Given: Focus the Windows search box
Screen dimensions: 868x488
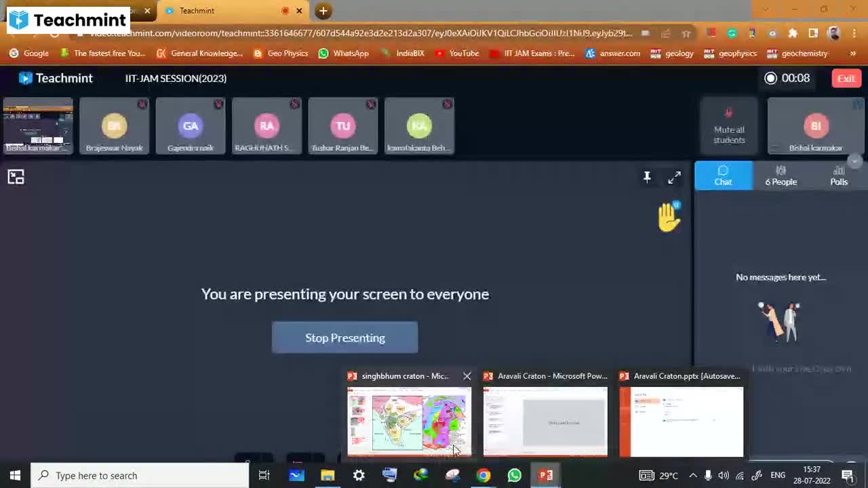Looking at the screenshot, I should [140, 475].
